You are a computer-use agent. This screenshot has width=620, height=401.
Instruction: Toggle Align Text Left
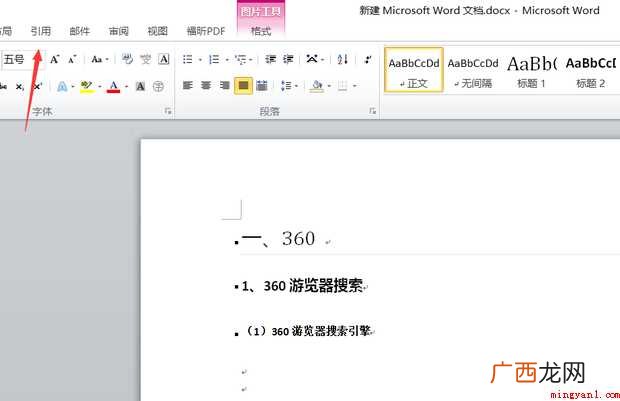click(x=187, y=85)
